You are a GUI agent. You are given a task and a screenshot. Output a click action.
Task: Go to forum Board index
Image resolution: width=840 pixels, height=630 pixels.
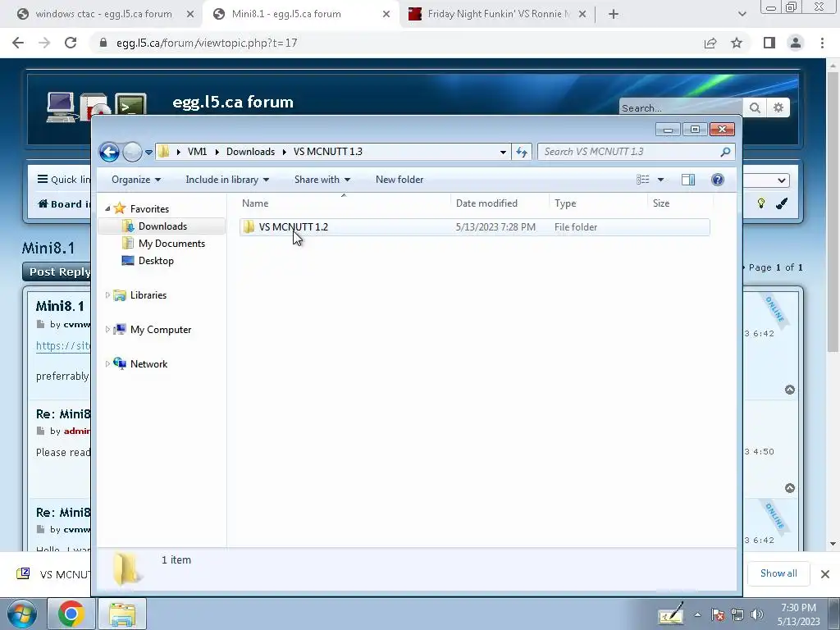click(x=64, y=203)
